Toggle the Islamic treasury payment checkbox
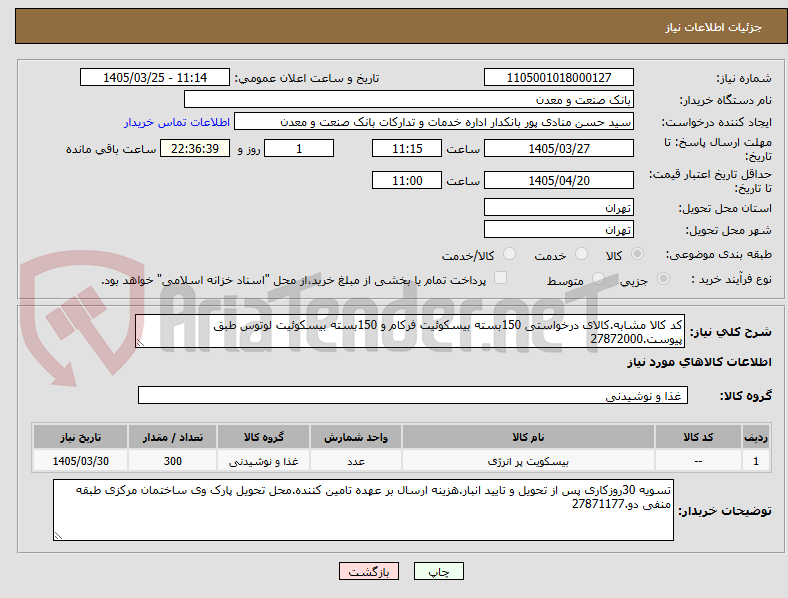The image size is (788, 598). (501, 278)
